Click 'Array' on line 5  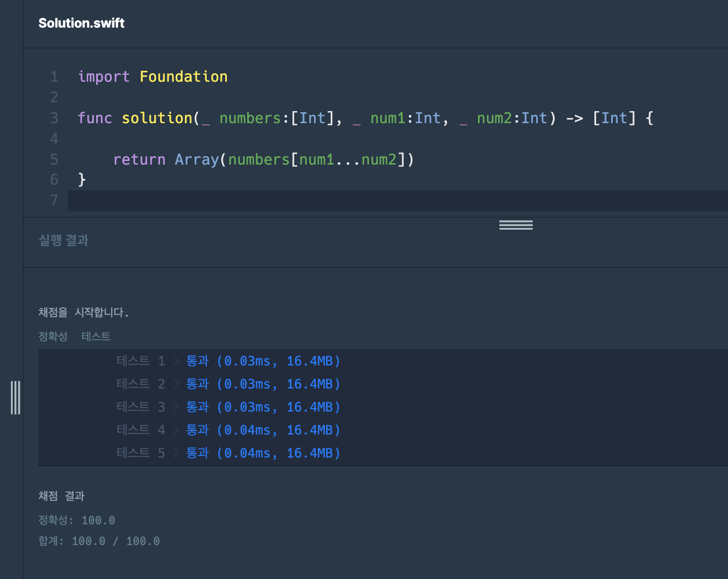tap(197, 159)
